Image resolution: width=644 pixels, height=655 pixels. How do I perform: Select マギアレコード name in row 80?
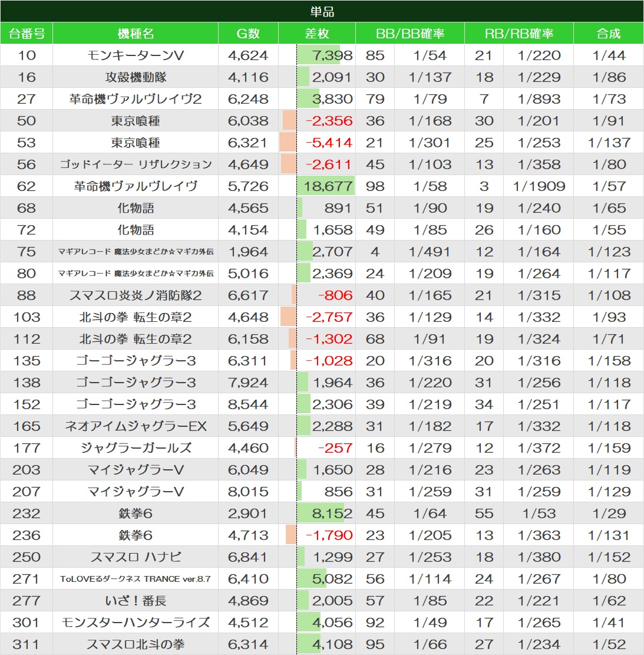tap(136, 273)
